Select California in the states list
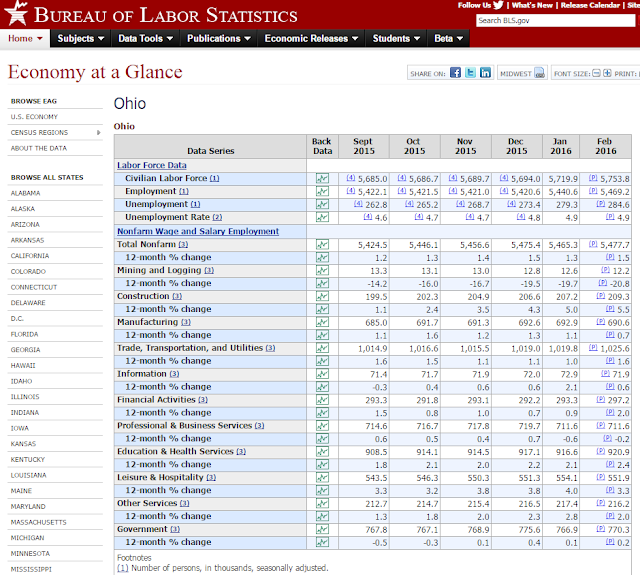Viewport: 640px width, 575px height. click(x=30, y=256)
